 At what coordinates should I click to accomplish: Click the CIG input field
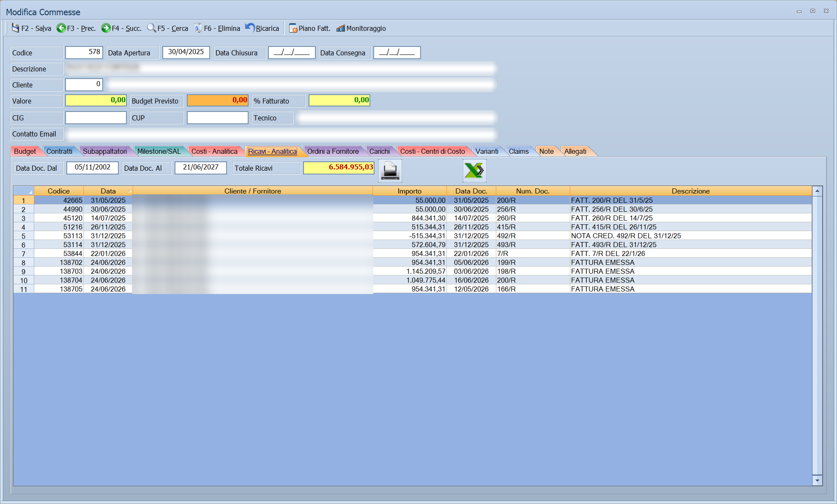click(x=96, y=117)
